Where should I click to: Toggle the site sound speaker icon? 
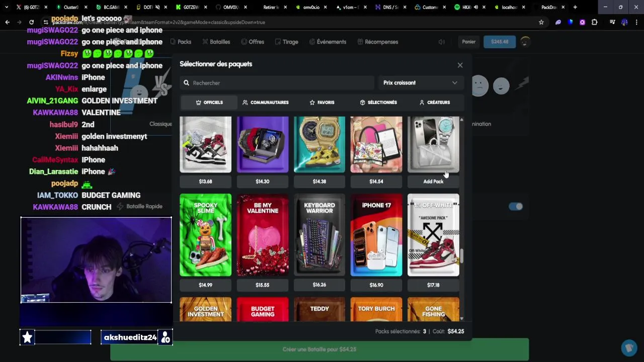441,42
